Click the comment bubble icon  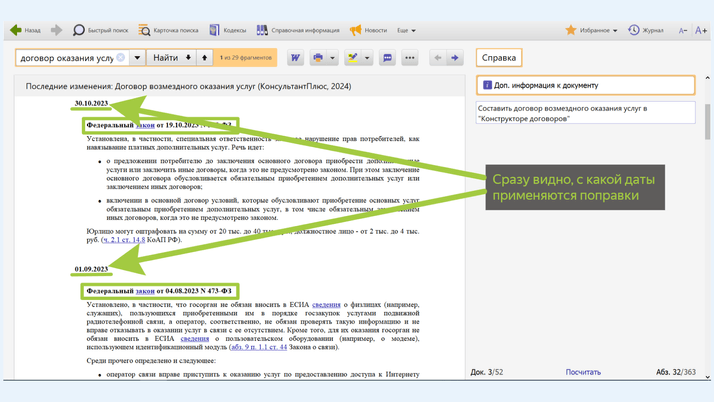(x=387, y=58)
